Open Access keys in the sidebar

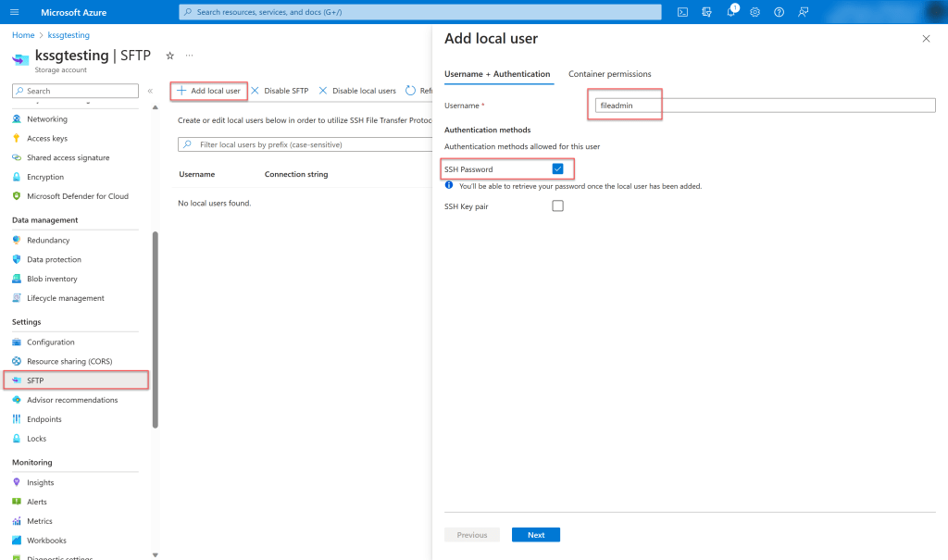click(47, 139)
